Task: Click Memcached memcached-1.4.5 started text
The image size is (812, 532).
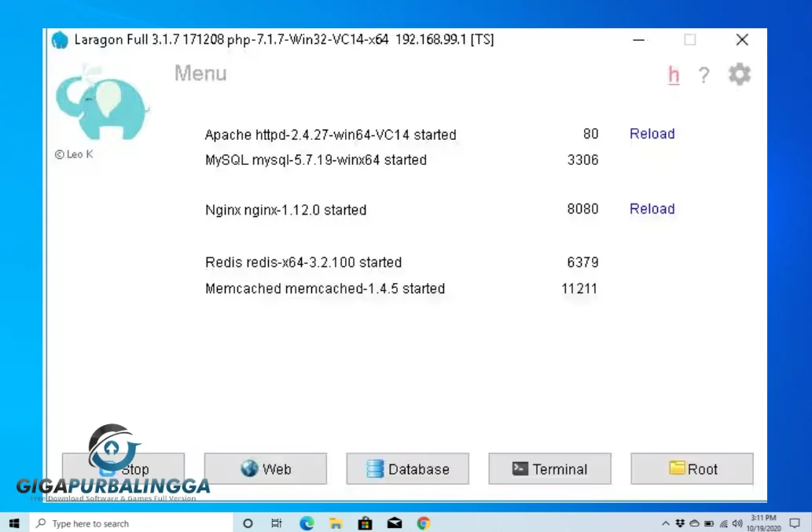Action: click(325, 288)
